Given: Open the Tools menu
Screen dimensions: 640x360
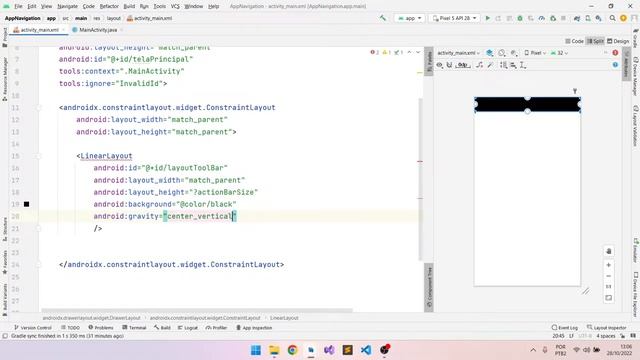Looking at the screenshot, I should click(x=160, y=7).
